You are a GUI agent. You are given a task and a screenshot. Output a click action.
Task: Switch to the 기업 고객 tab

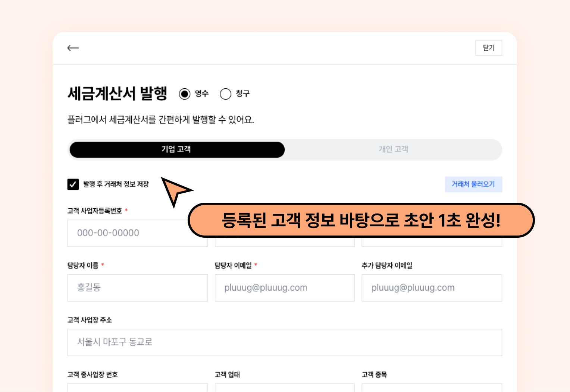pyautogui.click(x=177, y=149)
